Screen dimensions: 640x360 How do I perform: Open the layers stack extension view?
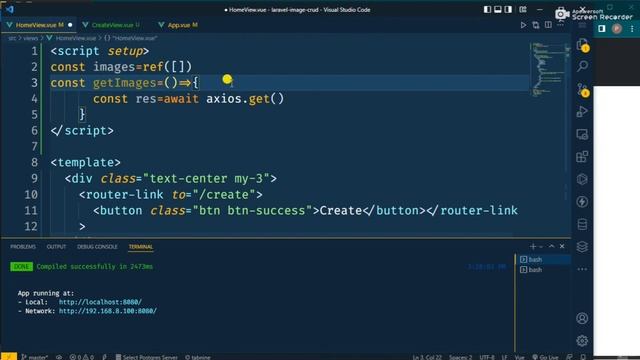(582, 247)
